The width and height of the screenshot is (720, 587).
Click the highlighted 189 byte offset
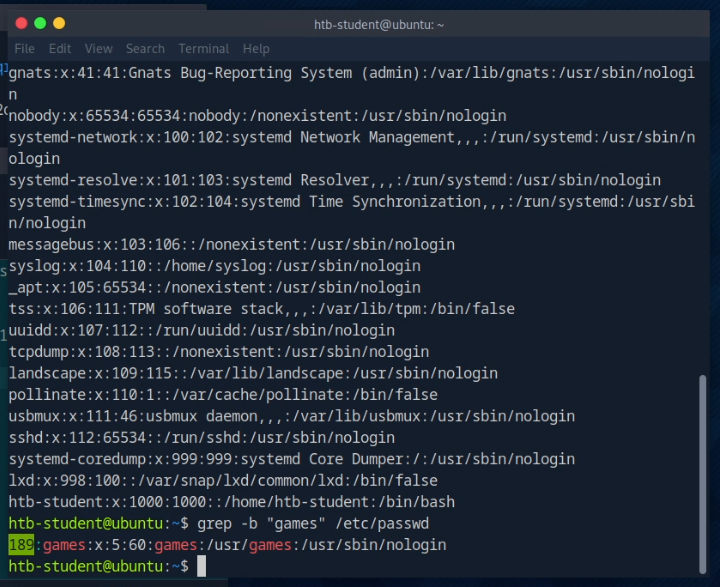pos(21,545)
